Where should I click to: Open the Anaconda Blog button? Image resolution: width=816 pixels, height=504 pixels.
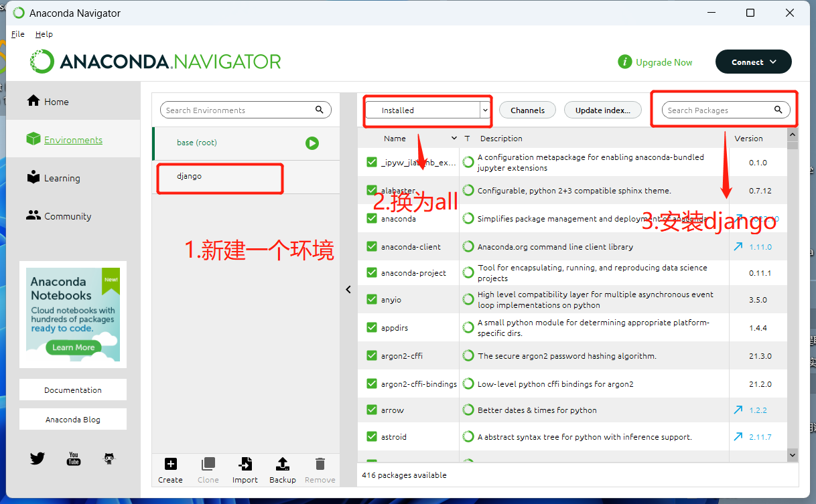coord(73,419)
